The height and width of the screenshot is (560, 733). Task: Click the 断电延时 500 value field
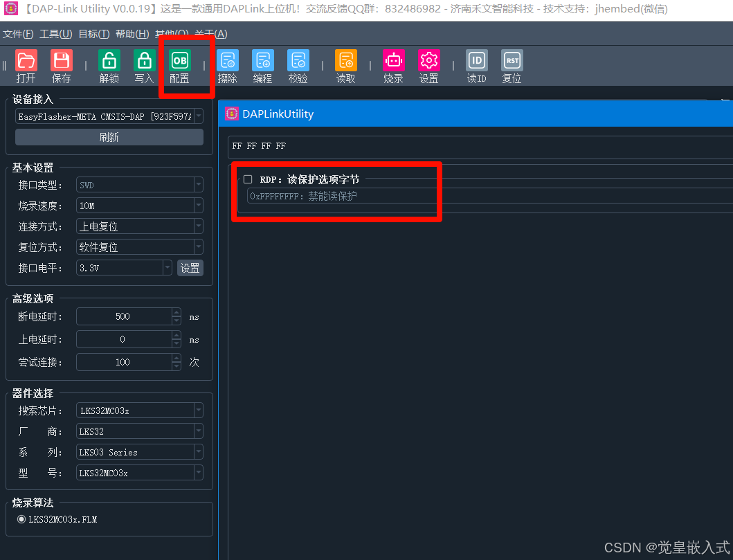point(124,316)
